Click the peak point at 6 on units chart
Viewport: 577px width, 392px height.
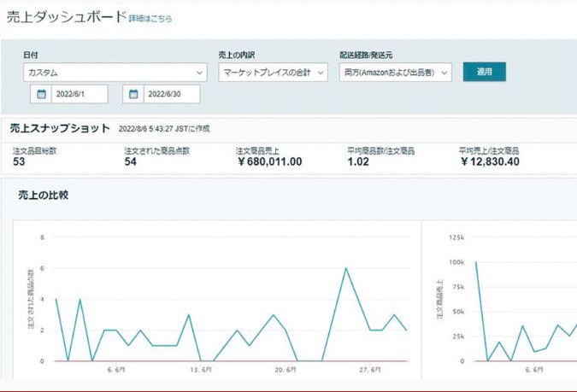[x=346, y=268]
